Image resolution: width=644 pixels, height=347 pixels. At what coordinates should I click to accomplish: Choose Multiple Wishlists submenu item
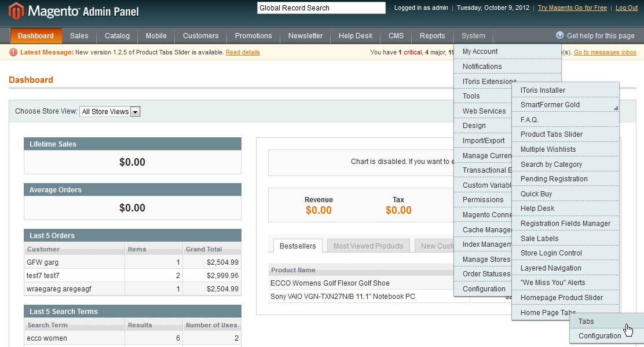coord(565,149)
